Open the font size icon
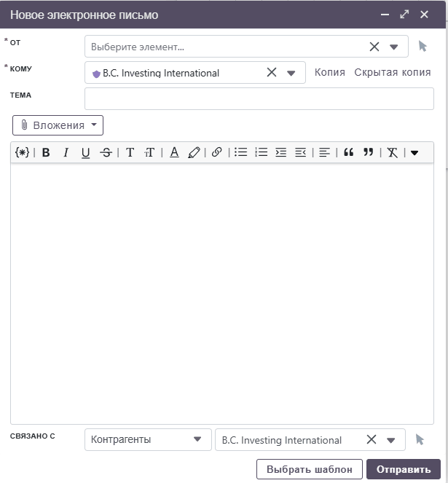 point(149,152)
